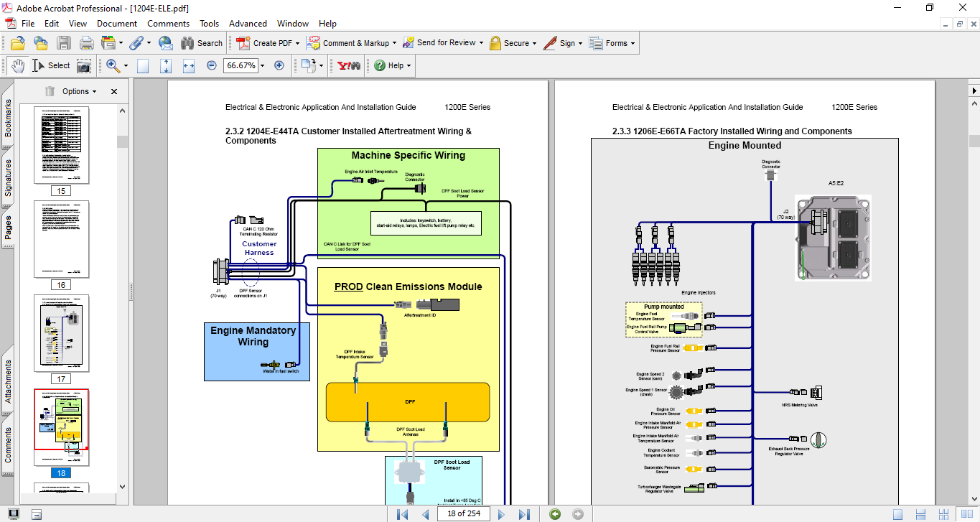Go to the last page arrow
Image resolution: width=980 pixels, height=522 pixels.
coord(524,514)
